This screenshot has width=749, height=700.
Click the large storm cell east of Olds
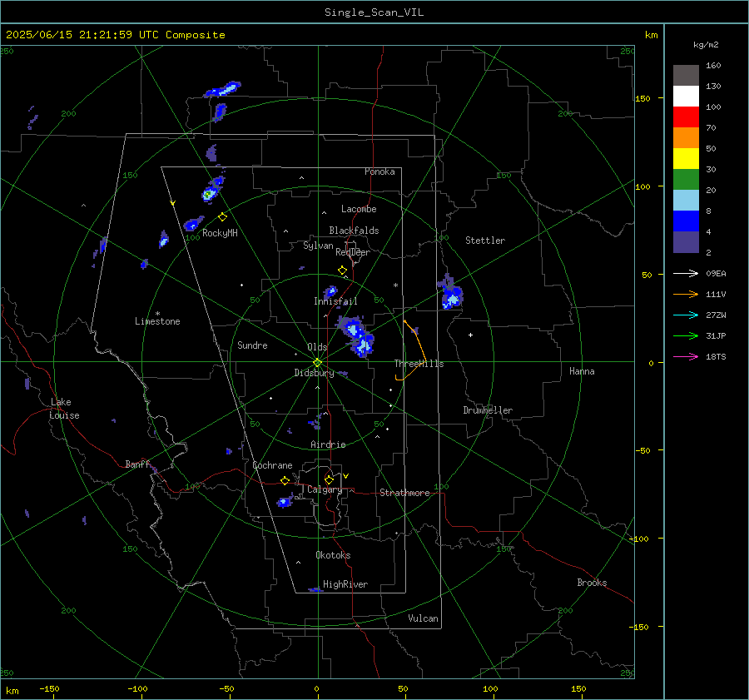point(357,336)
